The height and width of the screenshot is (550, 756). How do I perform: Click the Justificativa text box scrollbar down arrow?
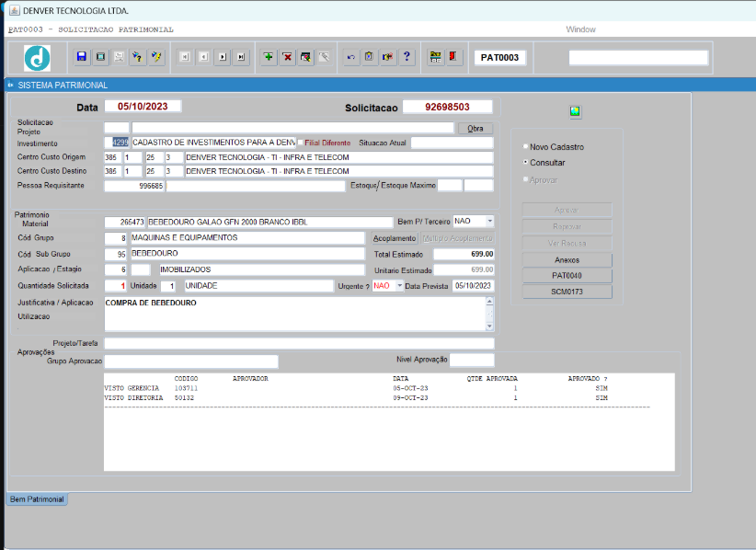[x=489, y=327]
